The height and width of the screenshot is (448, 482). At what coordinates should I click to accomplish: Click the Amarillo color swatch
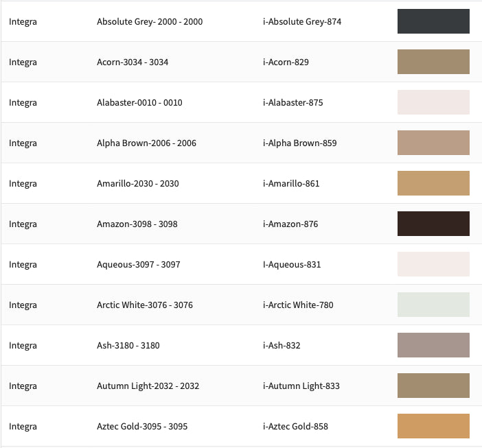point(433,183)
